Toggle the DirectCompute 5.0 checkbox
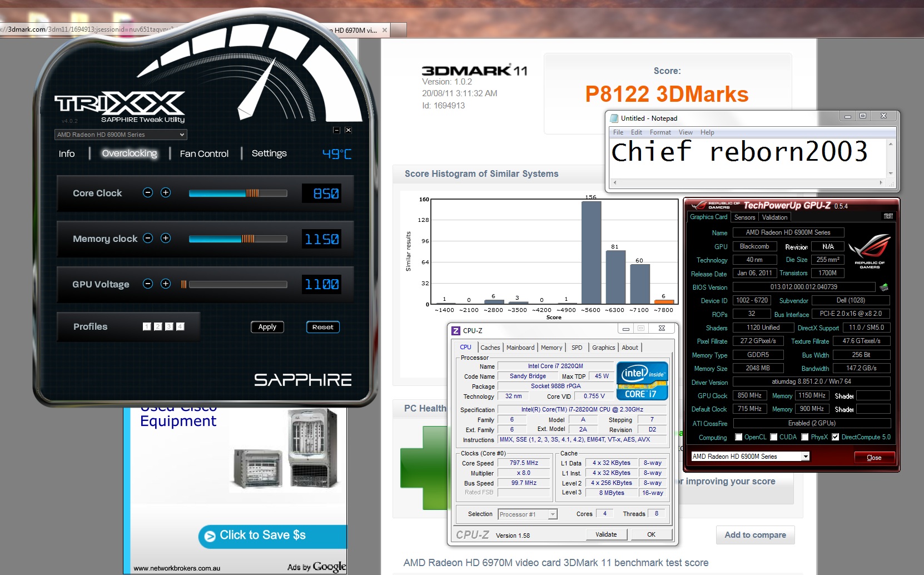 pos(835,437)
